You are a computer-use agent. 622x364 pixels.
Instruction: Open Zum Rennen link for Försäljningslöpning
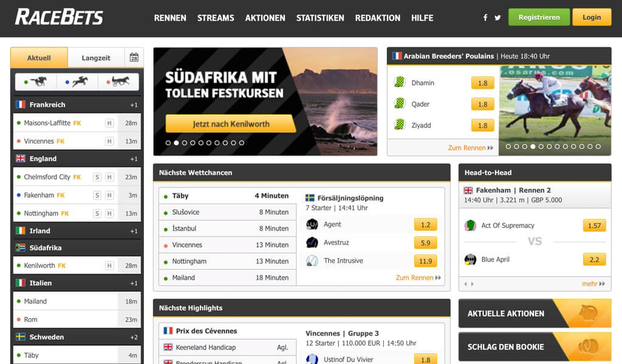[418, 278]
